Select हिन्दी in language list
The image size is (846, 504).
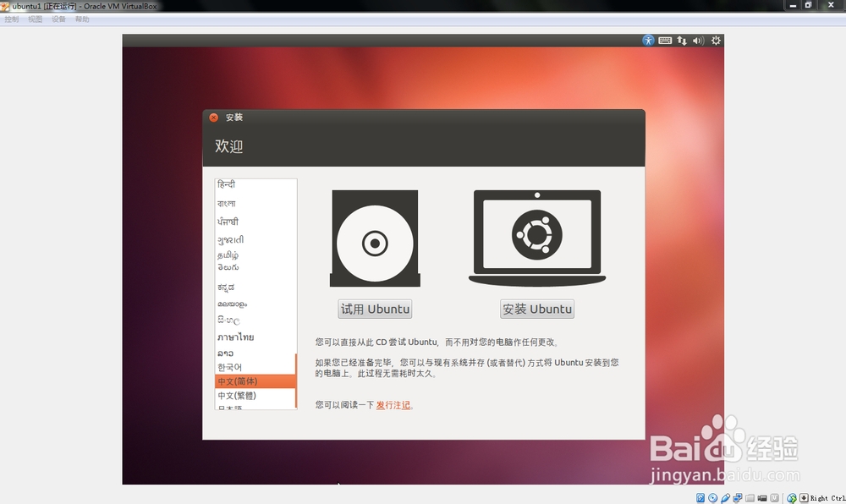(255, 184)
